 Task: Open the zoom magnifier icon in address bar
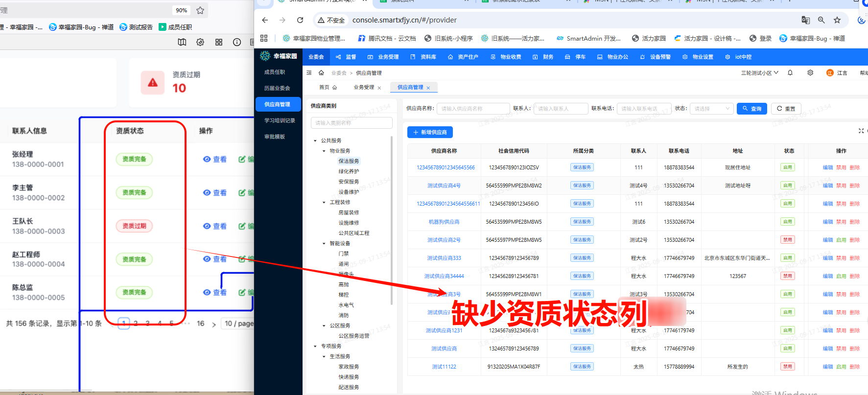click(821, 20)
